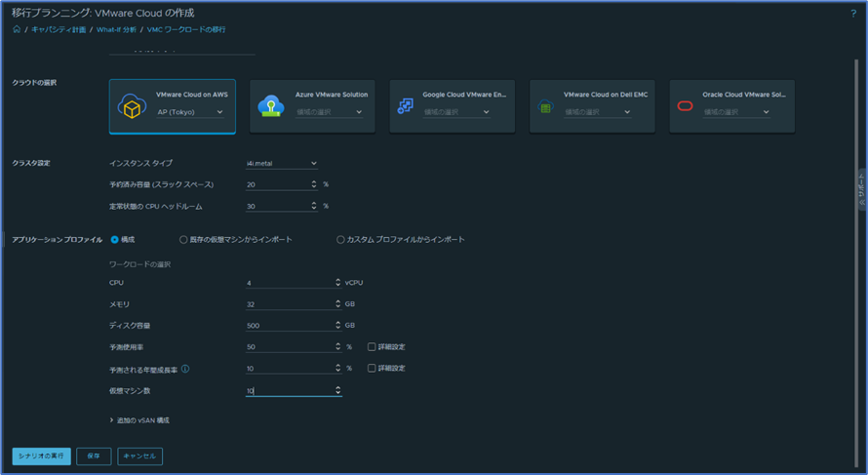Go to VMC ワークロードの移行 breadcrumb link
The image size is (868, 475).
pos(186,30)
